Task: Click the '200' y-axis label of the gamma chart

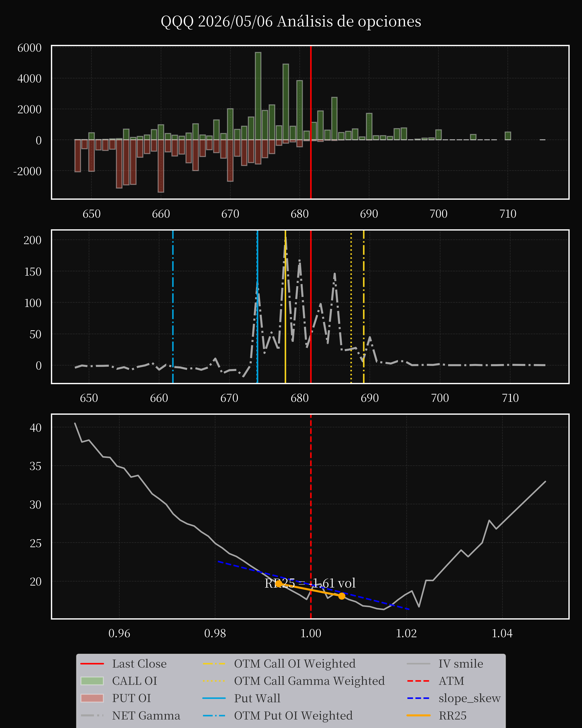Action: tap(33, 240)
